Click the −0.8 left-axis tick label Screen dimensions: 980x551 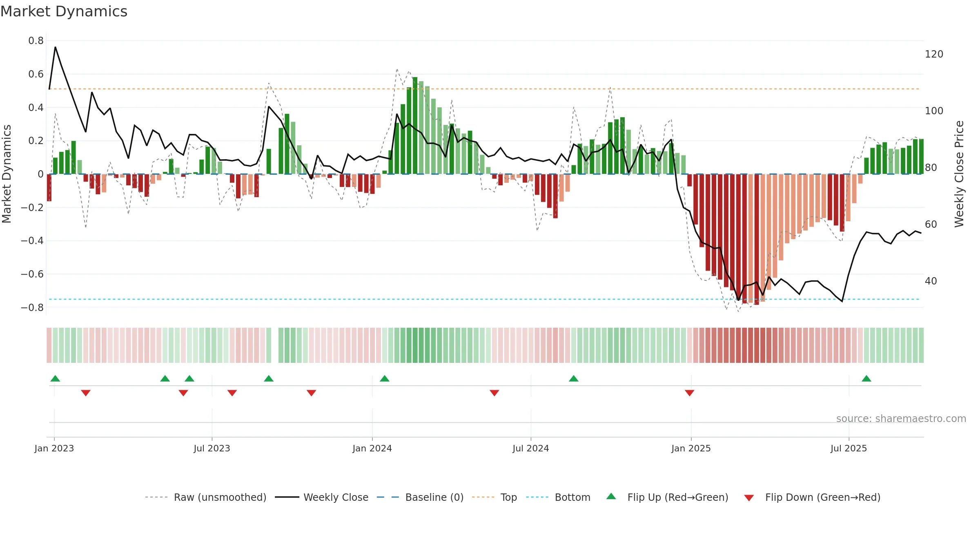click(32, 308)
